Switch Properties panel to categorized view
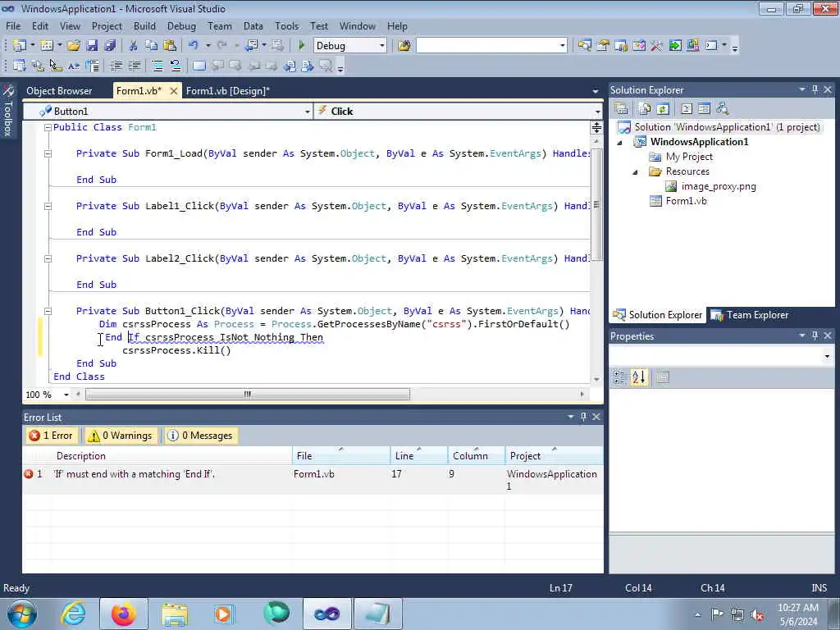The width and height of the screenshot is (840, 630). (x=619, y=377)
